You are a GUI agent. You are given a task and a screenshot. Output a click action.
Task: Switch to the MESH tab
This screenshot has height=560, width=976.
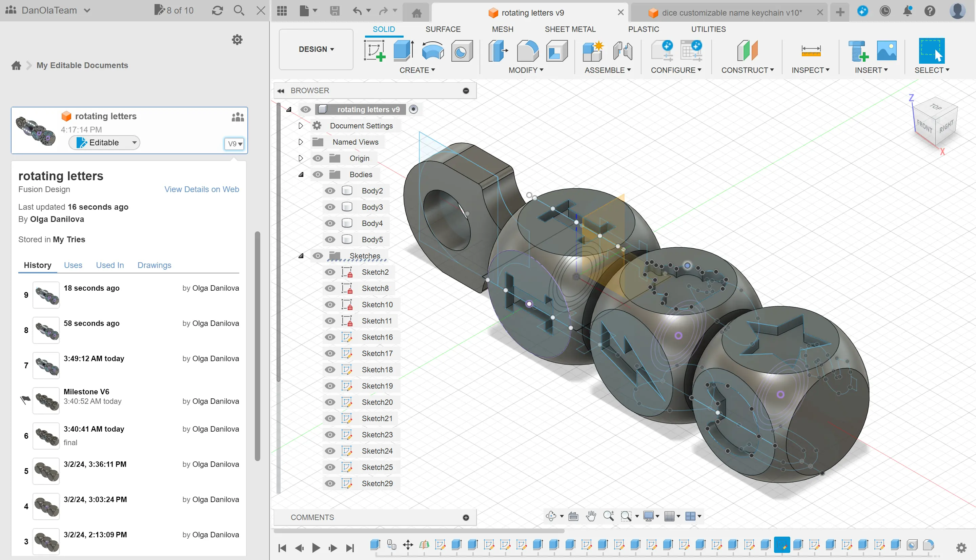coord(503,29)
